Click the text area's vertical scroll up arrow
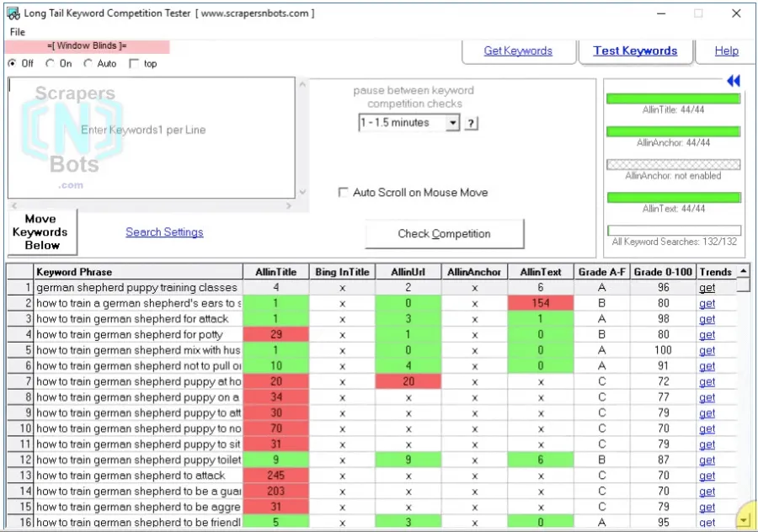Screen dimensions: 758x532 (302, 84)
